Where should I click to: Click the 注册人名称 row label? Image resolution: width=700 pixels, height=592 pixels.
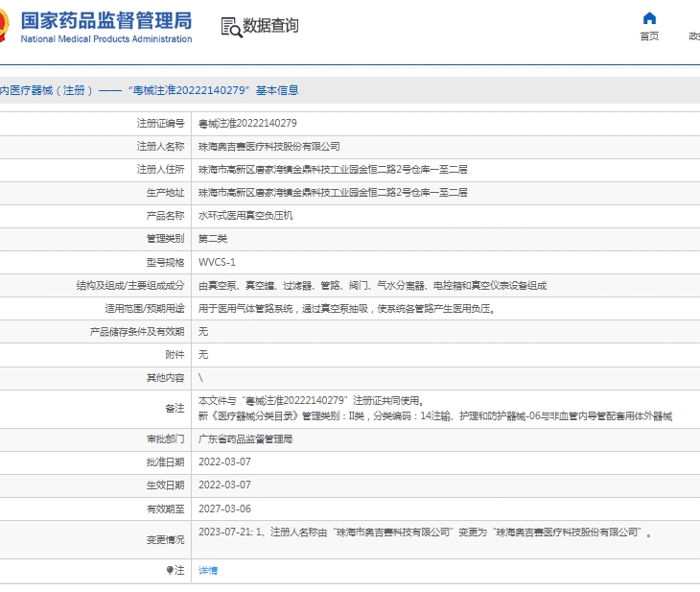161,147
